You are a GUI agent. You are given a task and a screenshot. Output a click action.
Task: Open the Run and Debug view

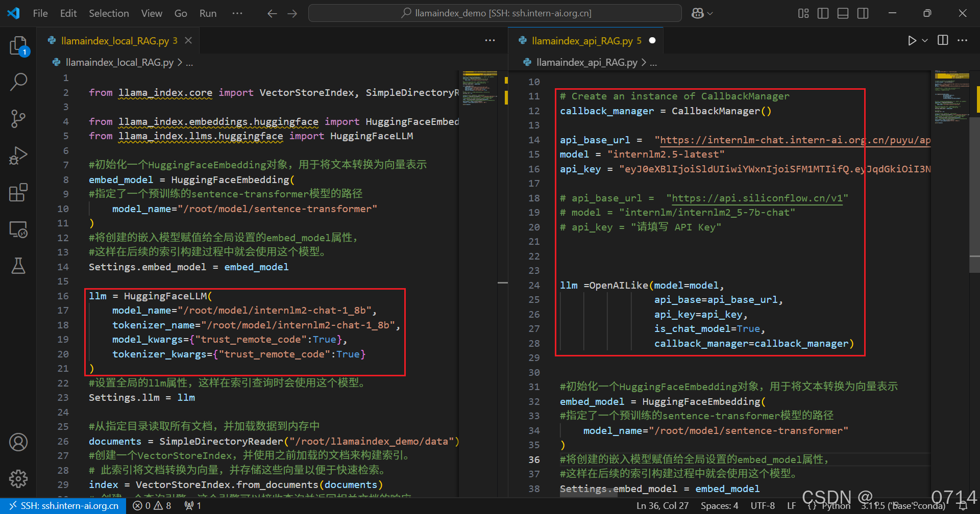(18, 156)
